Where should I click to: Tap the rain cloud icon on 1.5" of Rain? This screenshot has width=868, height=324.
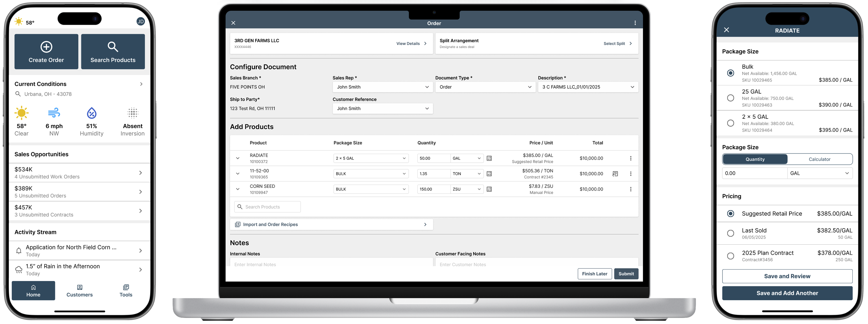point(19,270)
